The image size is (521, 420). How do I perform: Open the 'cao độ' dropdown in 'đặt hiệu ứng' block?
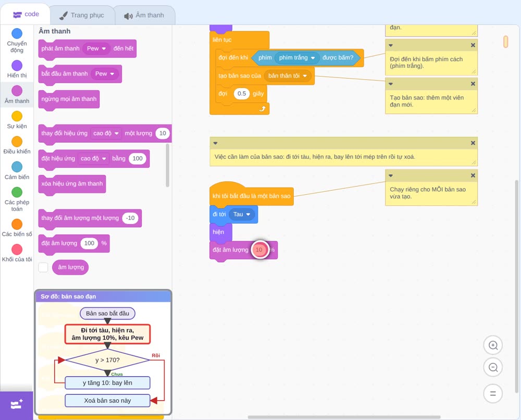click(93, 158)
